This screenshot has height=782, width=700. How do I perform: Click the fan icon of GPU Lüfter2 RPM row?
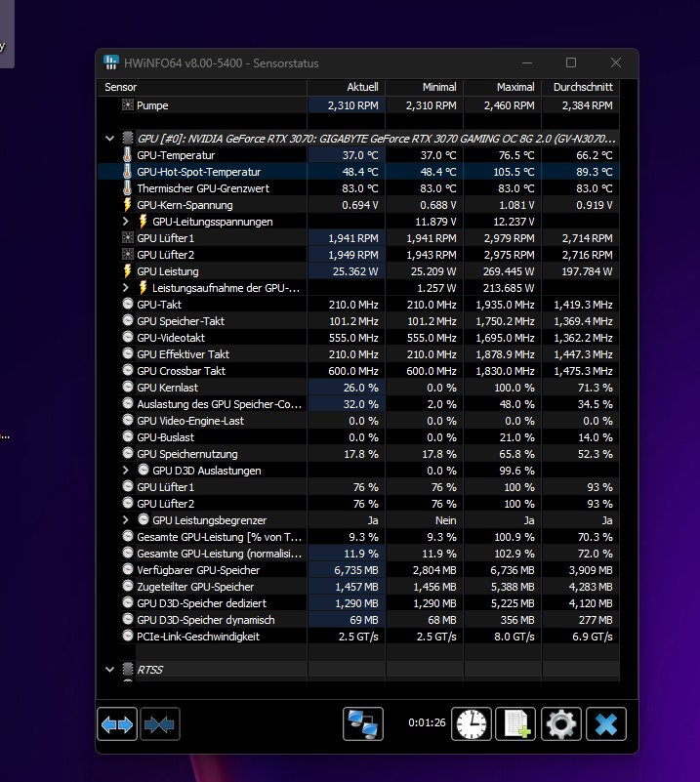(x=128, y=255)
